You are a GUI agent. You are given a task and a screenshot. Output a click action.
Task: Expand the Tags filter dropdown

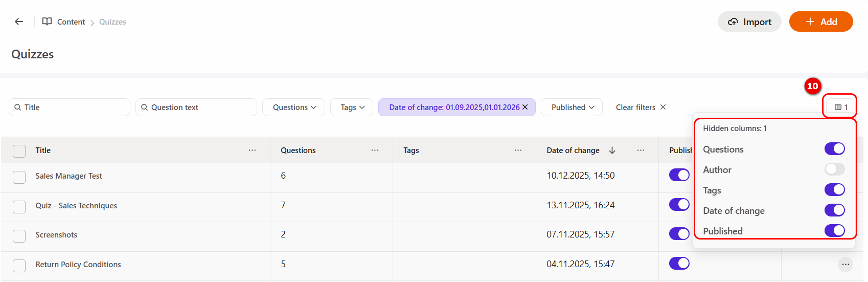352,107
